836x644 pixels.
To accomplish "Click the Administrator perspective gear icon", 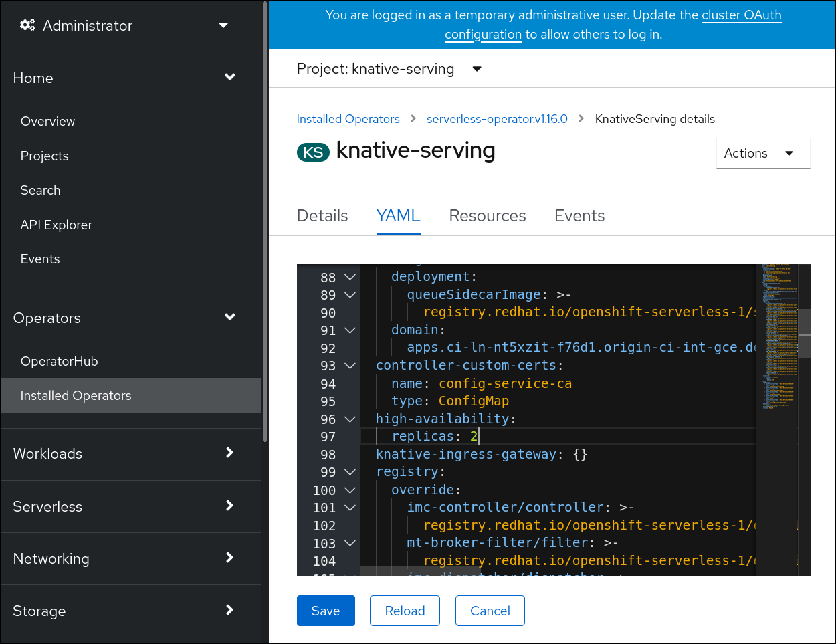I will (27, 25).
